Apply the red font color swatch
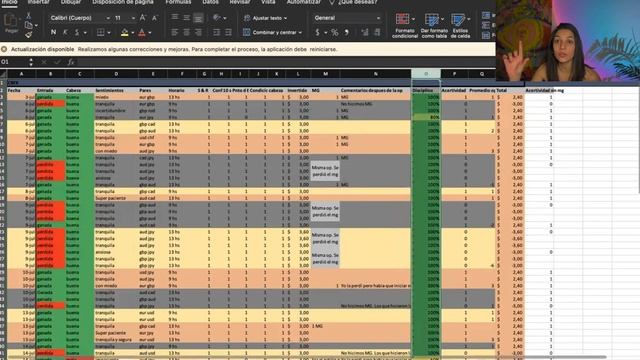640x360 pixels. (142, 33)
